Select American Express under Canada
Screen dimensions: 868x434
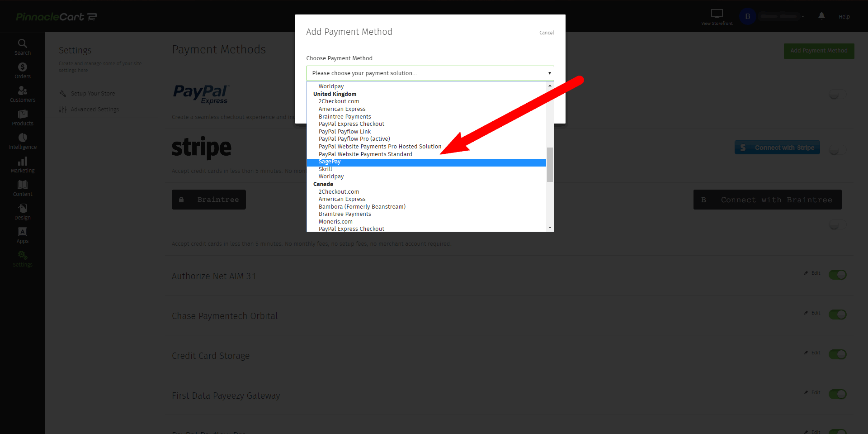[x=426, y=199]
